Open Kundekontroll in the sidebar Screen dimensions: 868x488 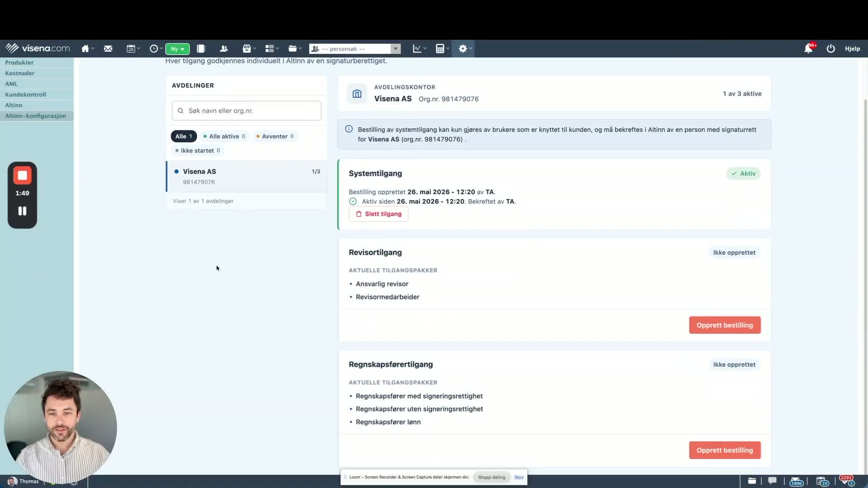coord(26,94)
